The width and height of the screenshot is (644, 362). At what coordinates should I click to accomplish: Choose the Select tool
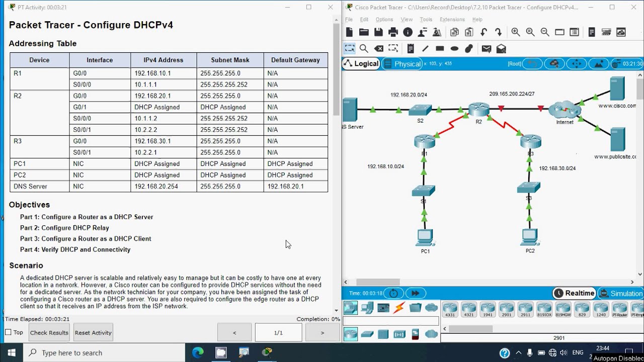349,49
